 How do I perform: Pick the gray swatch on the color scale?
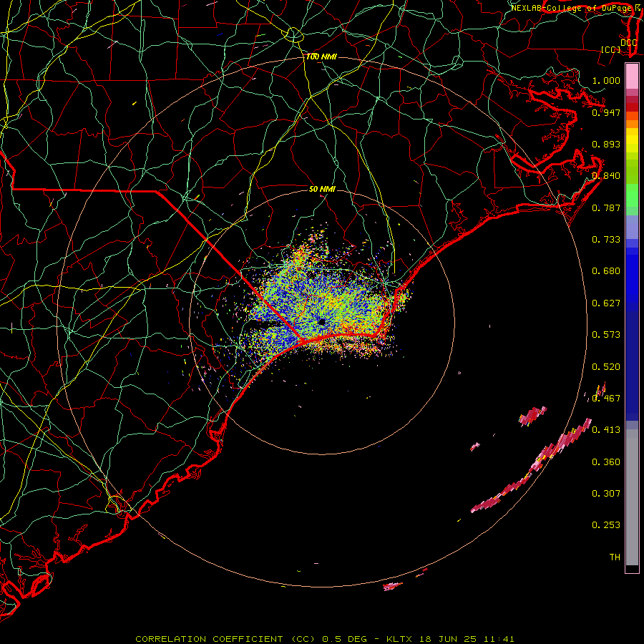[632, 497]
